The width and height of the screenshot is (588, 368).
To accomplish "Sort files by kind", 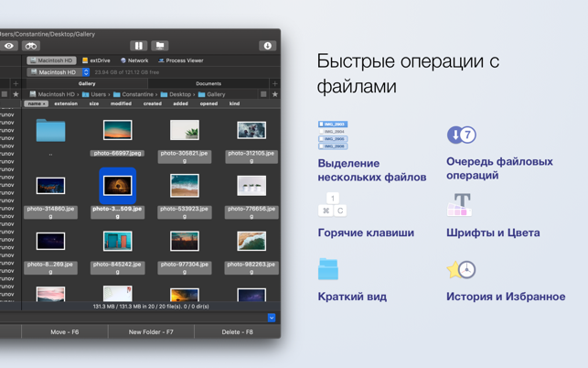I will [234, 103].
